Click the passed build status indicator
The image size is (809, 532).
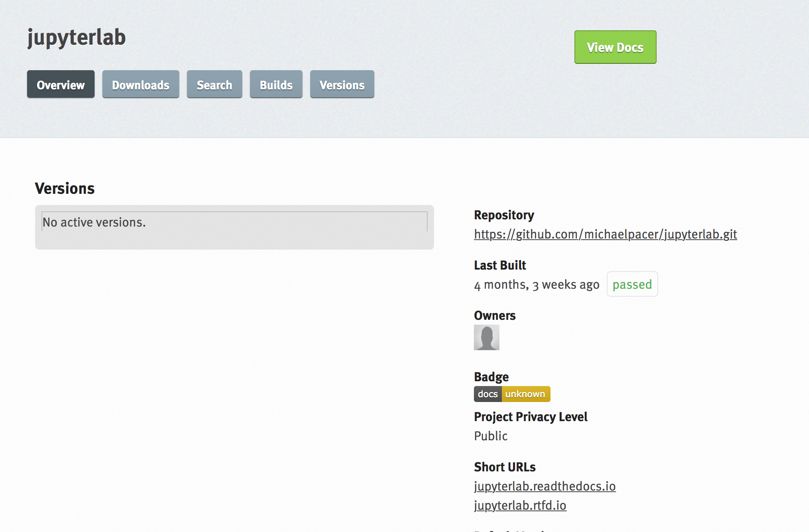632,284
